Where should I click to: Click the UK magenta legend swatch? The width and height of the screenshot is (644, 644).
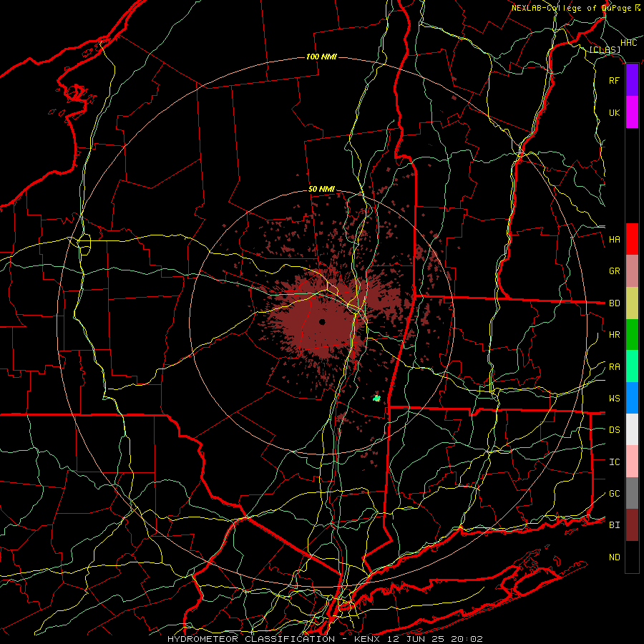(x=632, y=112)
